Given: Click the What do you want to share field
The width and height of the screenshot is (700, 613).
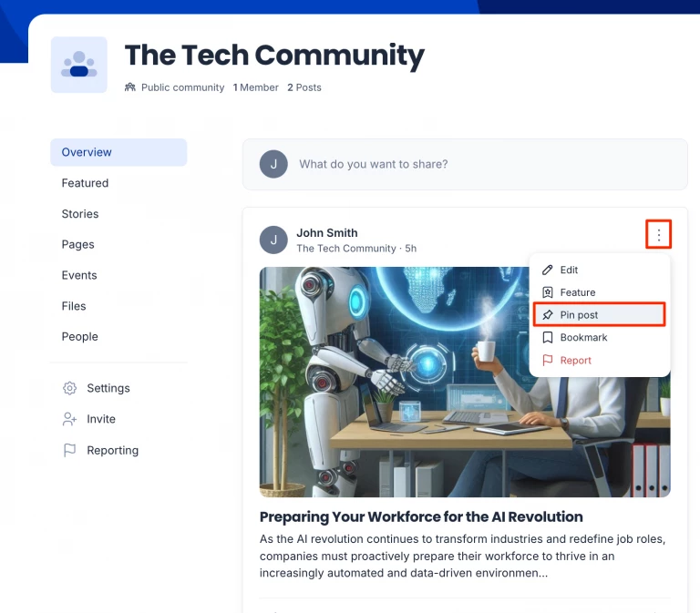Looking at the screenshot, I should [465, 164].
